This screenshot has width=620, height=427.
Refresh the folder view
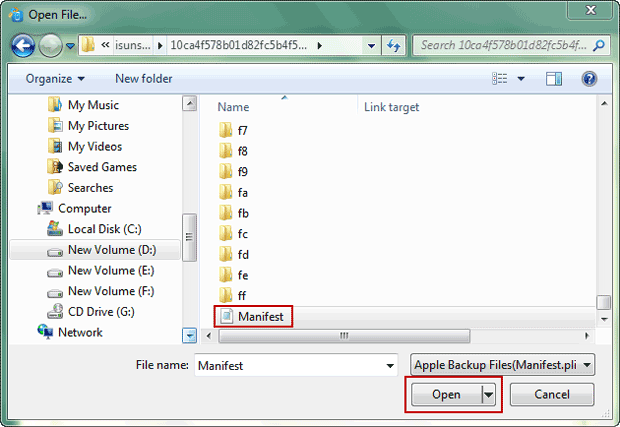(x=393, y=45)
